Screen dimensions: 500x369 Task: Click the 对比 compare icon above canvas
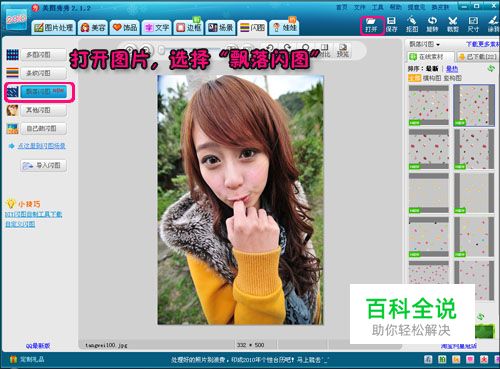pyautogui.click(x=324, y=51)
